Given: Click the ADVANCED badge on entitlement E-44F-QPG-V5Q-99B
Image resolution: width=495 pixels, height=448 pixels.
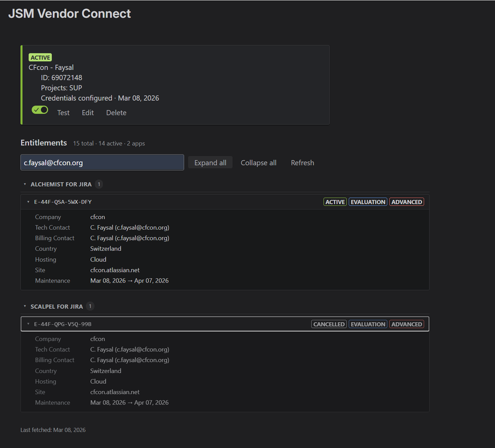Looking at the screenshot, I should (x=406, y=324).
